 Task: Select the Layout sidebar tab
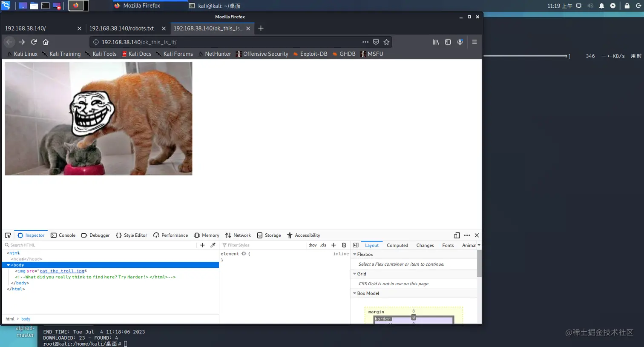(372, 246)
